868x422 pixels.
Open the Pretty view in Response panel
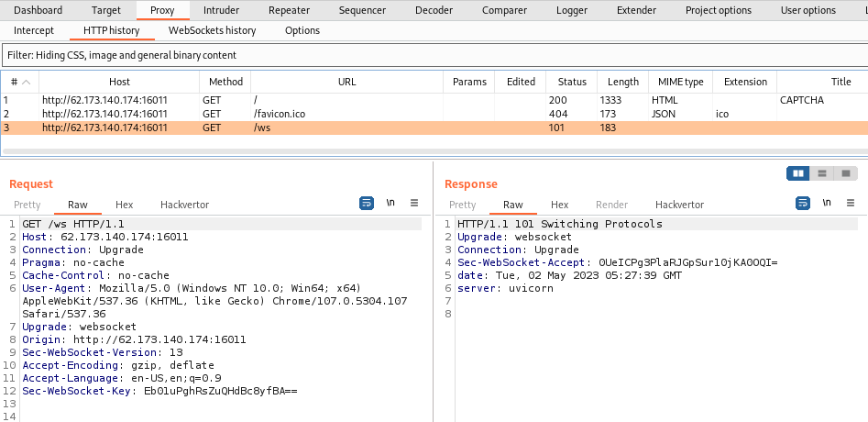(x=462, y=205)
